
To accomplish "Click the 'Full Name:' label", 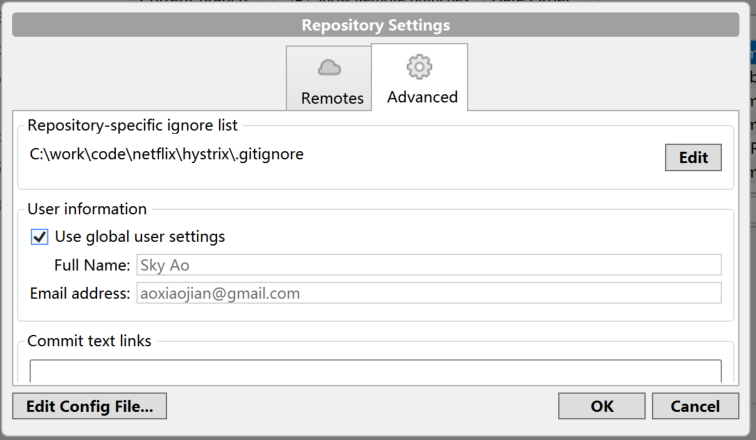I will pos(92,265).
